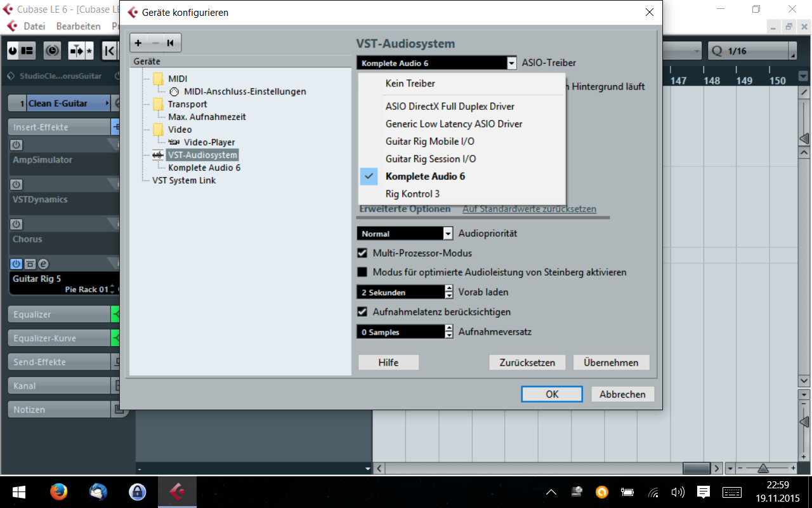Viewport: 812px width, 508px height.
Task: Open the Datei menu
Action: pyautogui.click(x=34, y=26)
